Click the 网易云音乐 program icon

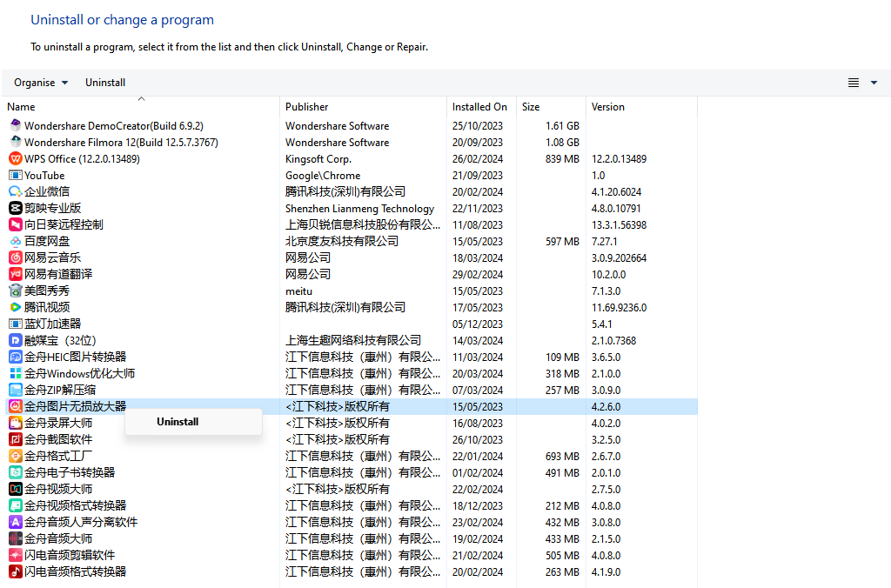click(15, 257)
